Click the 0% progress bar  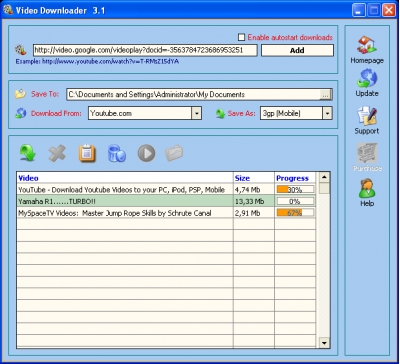tap(295, 201)
